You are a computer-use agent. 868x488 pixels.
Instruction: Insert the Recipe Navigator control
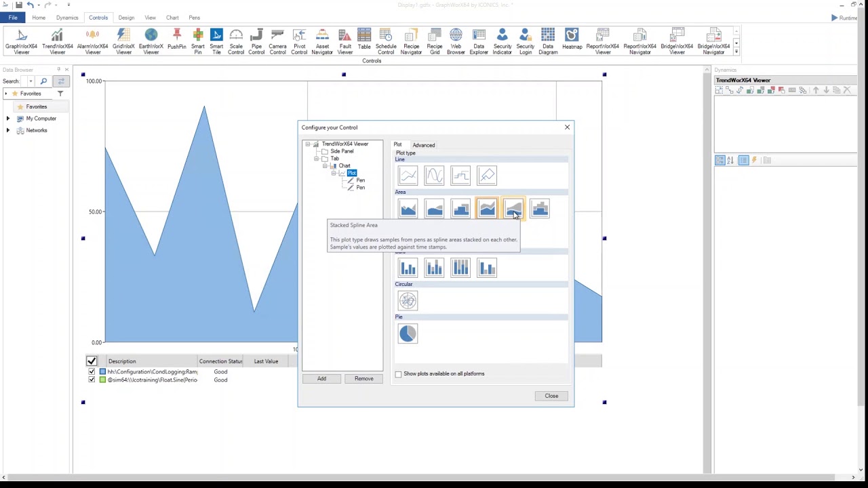(411, 41)
